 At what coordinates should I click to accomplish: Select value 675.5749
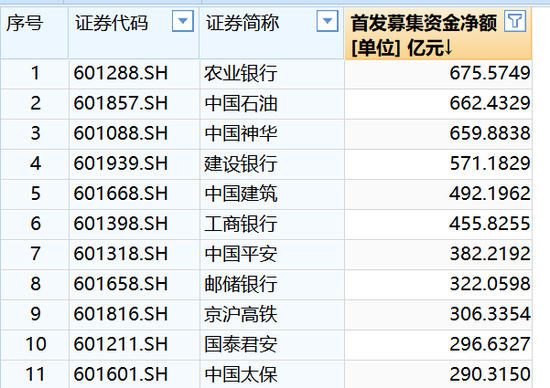point(490,73)
